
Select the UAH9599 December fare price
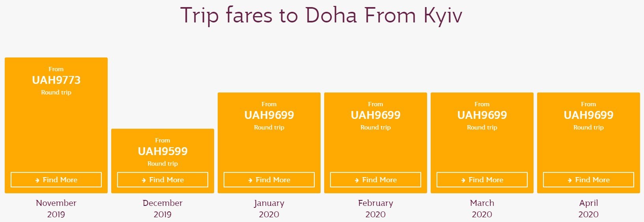162,152
